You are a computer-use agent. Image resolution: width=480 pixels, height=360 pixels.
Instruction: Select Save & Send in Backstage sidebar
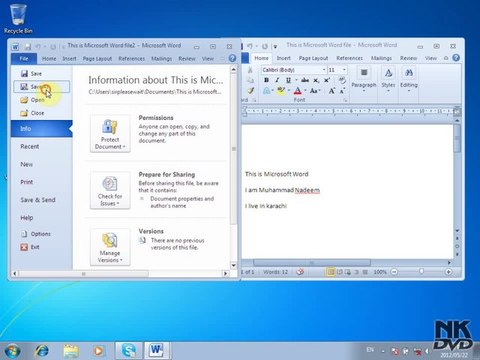pyautogui.click(x=38, y=200)
